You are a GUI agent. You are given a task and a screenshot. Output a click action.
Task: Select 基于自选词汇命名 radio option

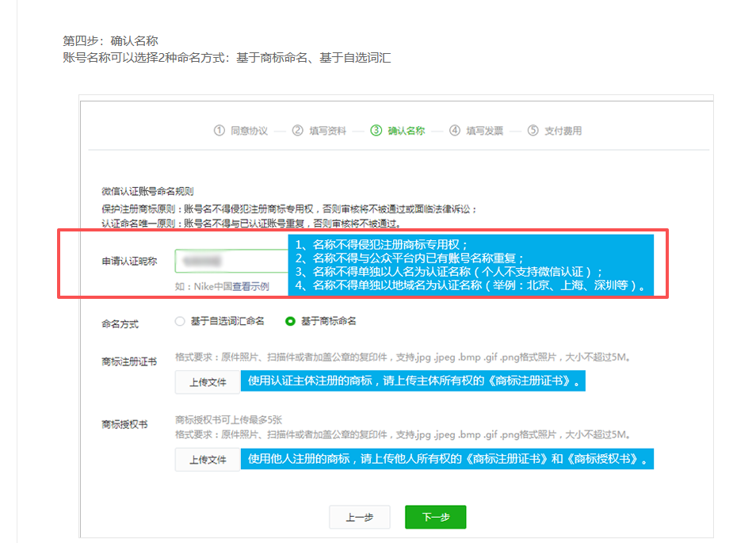(x=180, y=321)
